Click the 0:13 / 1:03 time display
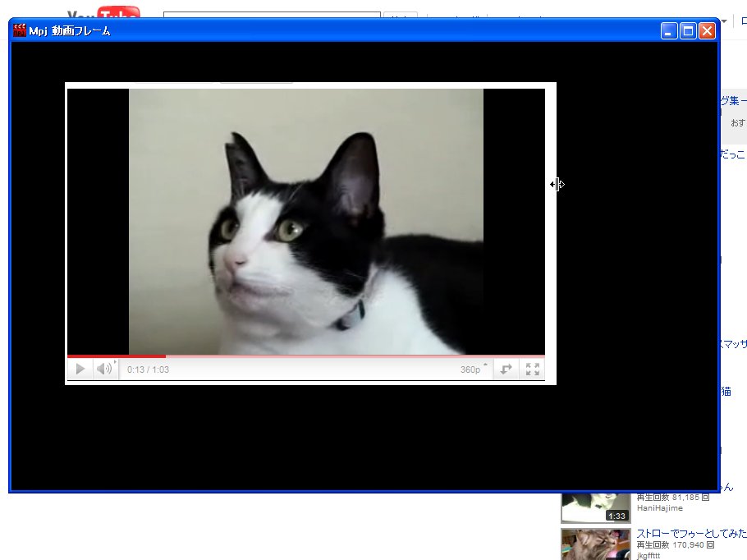This screenshot has height=560, width=747. click(148, 370)
